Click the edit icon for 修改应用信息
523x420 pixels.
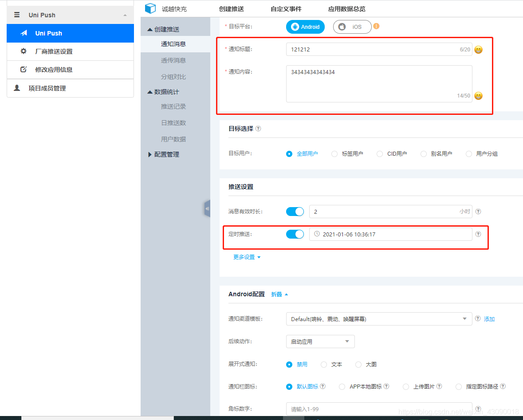[x=24, y=69]
